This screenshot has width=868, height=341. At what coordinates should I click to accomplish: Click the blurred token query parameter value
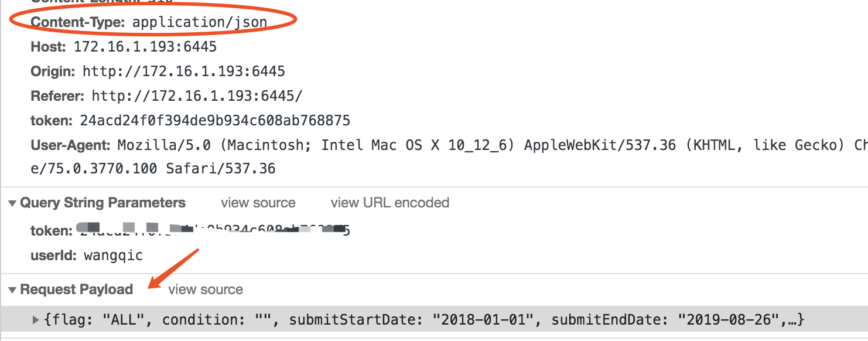tap(213, 230)
